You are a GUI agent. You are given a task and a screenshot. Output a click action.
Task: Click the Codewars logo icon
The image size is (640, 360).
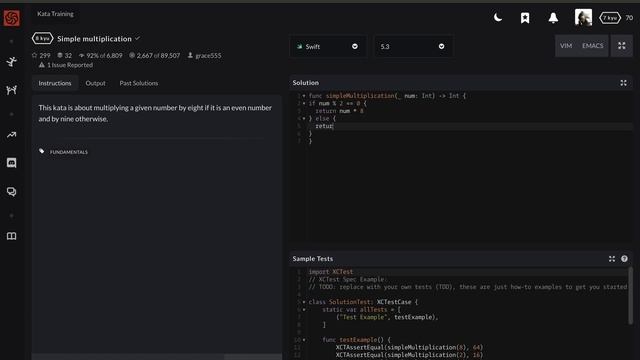point(11,18)
